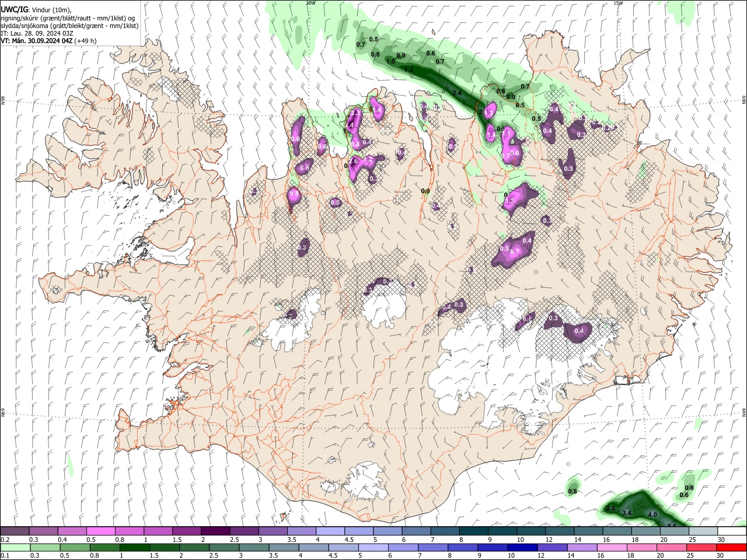Click the 15W longitude label at the top
Screen dimensions: 747x560
coord(618,3)
